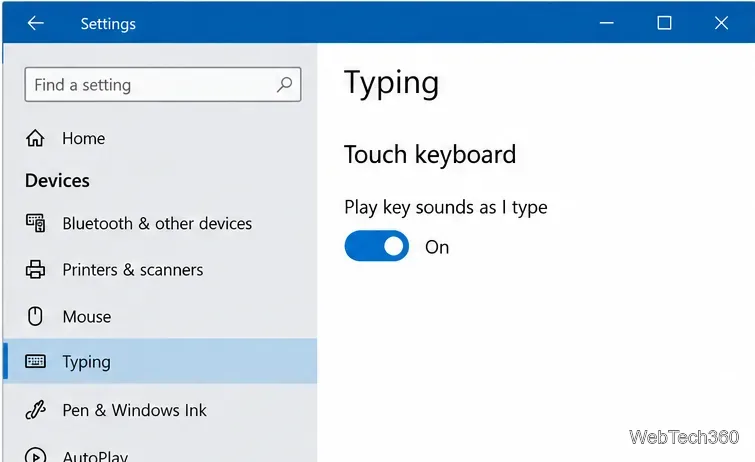Click the printer icon in sidebar
This screenshot has width=755, height=462.
(35, 269)
